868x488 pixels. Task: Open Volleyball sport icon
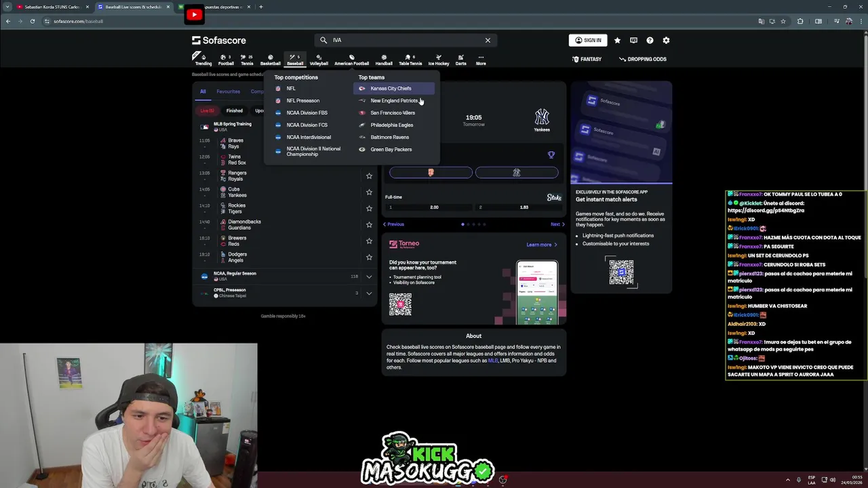pyautogui.click(x=319, y=60)
